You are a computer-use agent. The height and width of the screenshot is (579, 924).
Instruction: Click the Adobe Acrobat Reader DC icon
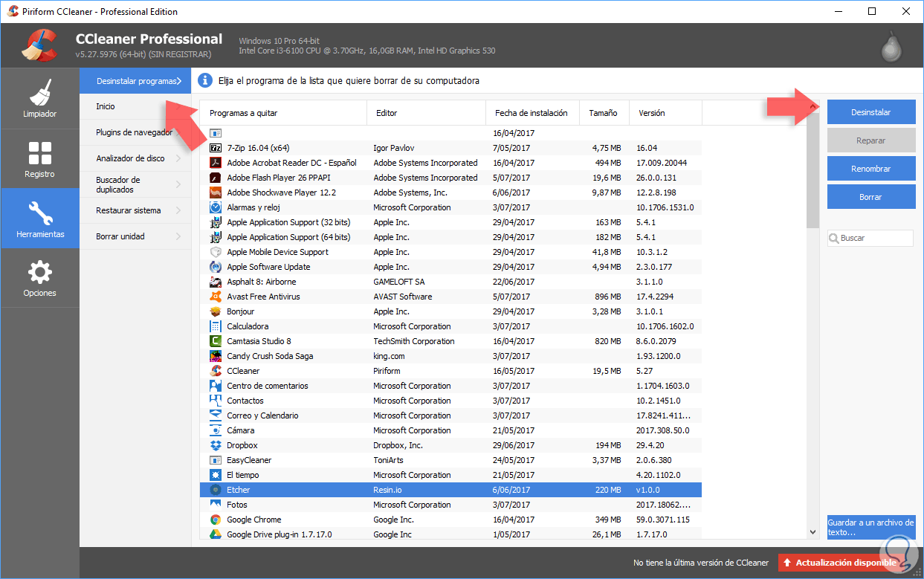click(x=216, y=163)
